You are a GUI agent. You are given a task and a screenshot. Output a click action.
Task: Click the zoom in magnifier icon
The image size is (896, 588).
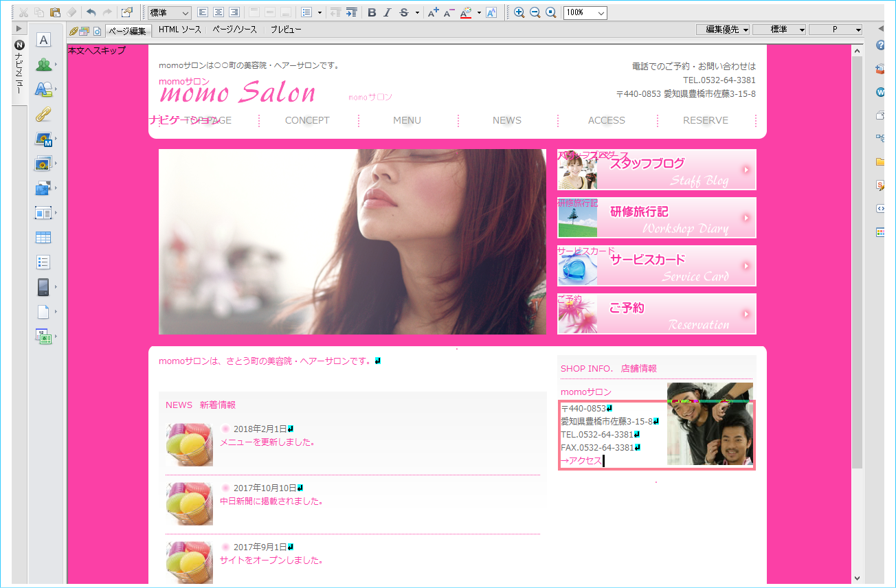coord(519,12)
